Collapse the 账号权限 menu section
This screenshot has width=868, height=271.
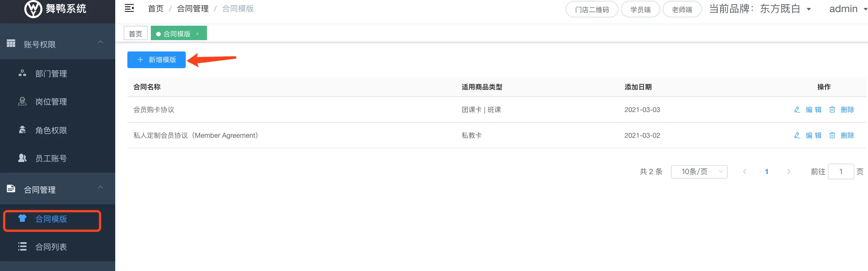[x=100, y=42]
